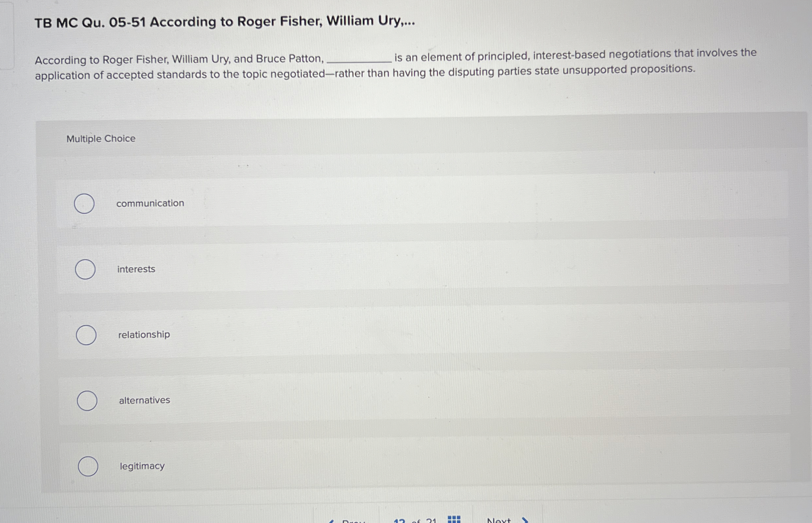812x523 pixels.
Task: Expand the question navigation grid view
Action: 455,519
